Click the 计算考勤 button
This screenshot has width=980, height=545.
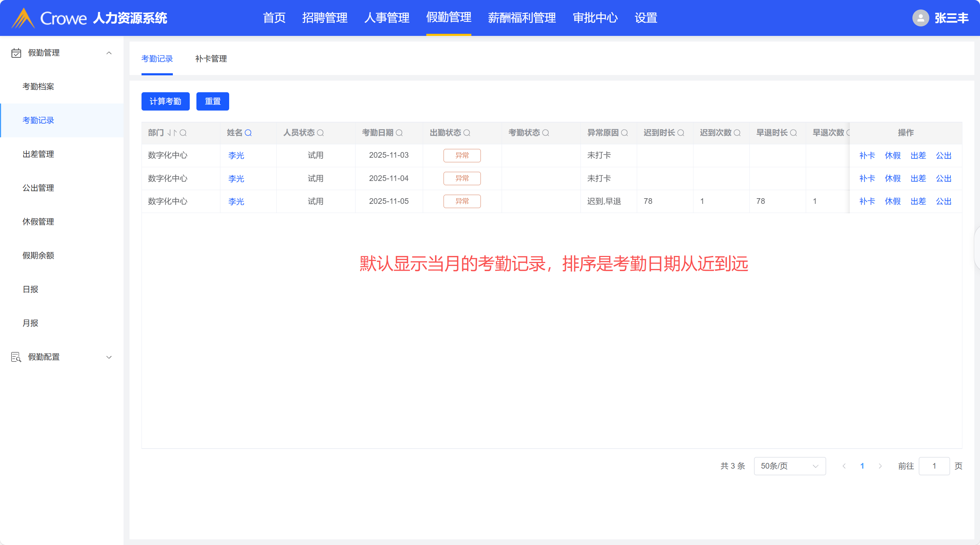(165, 101)
